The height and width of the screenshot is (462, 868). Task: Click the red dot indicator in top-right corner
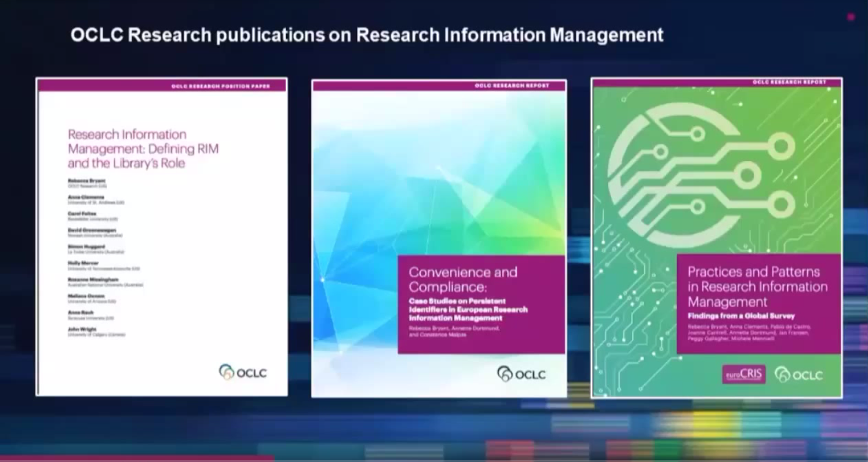pos(850,17)
